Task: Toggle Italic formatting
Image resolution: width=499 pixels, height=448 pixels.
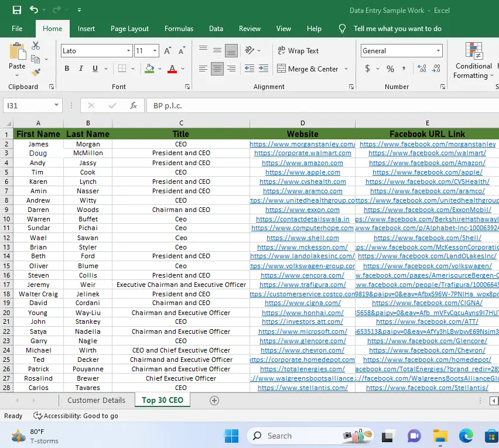Action: click(x=81, y=69)
